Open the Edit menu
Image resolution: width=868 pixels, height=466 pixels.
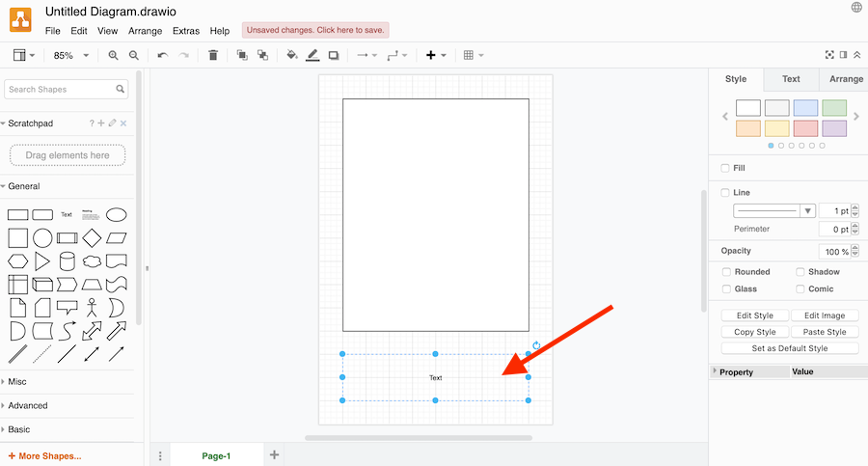tap(79, 31)
